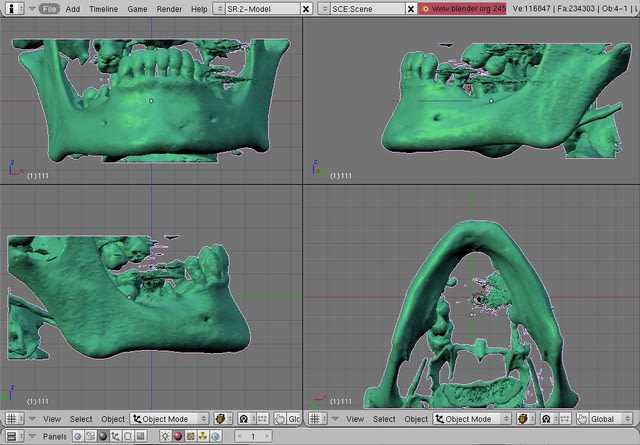640x445 pixels.
Task: Open Object menu in right 3D view header
Action: (x=416, y=419)
